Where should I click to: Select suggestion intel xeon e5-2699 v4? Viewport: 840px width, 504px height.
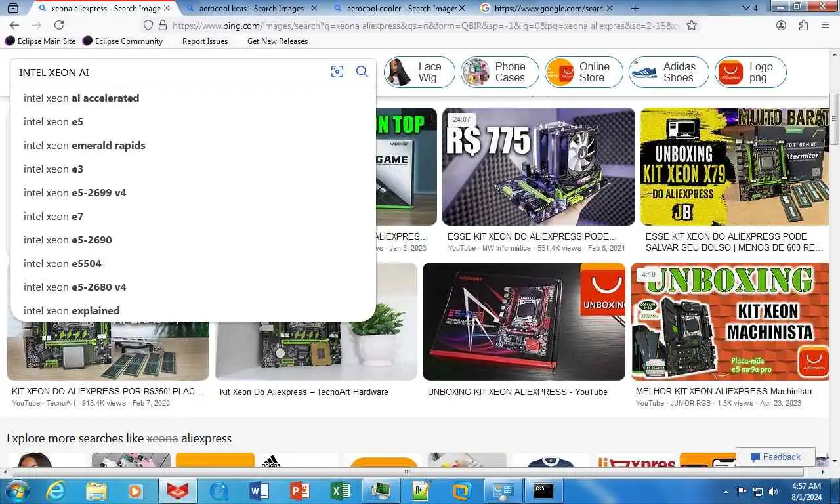pos(193,192)
